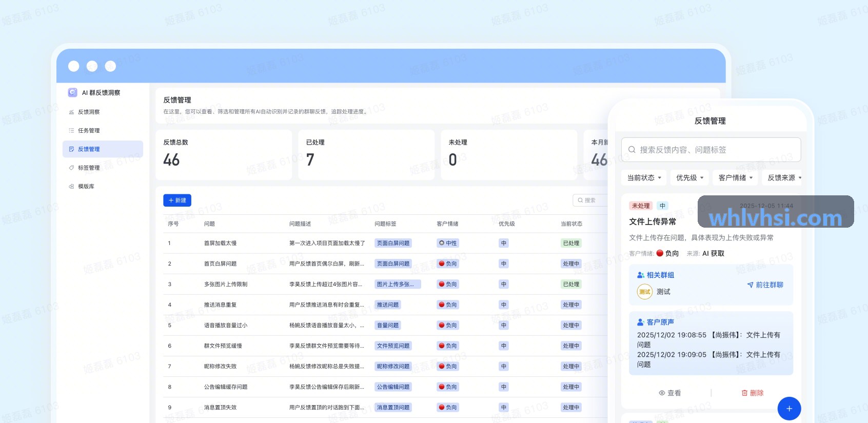Click the 页面白屏问题 tag in row 1

[393, 243]
